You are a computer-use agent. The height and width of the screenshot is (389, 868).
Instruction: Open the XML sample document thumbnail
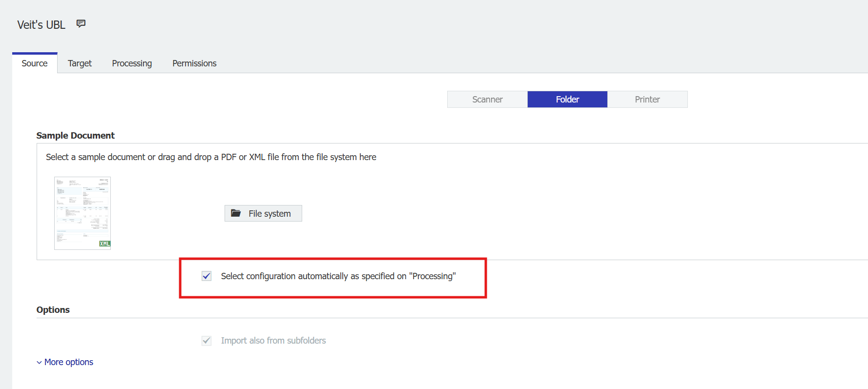(83, 213)
